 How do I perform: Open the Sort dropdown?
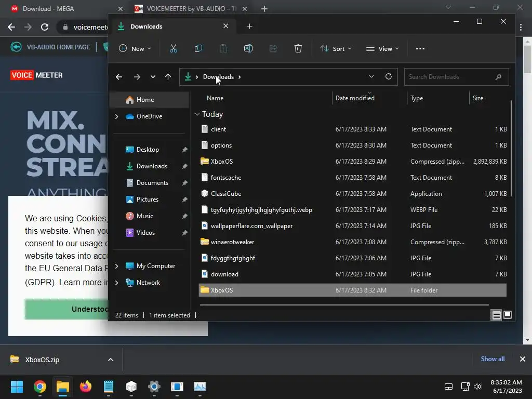(x=336, y=48)
